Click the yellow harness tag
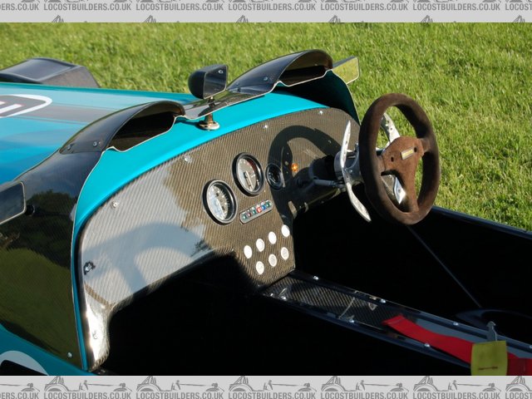 pos(489,357)
